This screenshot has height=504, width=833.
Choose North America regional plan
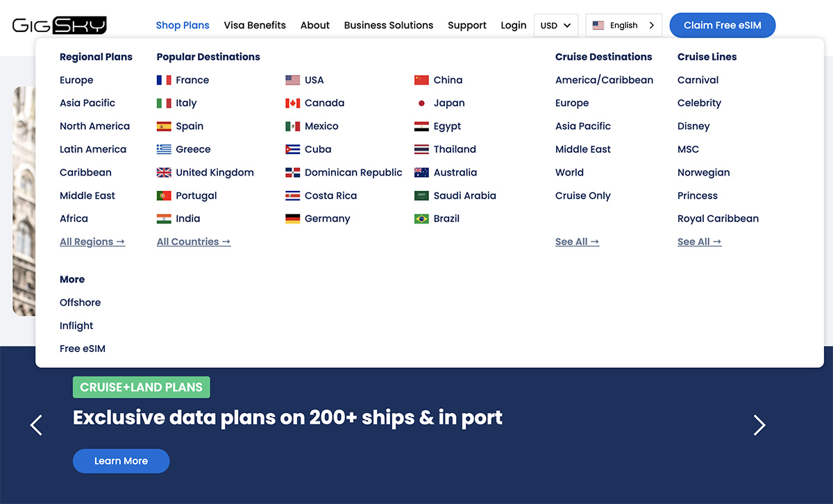[94, 126]
